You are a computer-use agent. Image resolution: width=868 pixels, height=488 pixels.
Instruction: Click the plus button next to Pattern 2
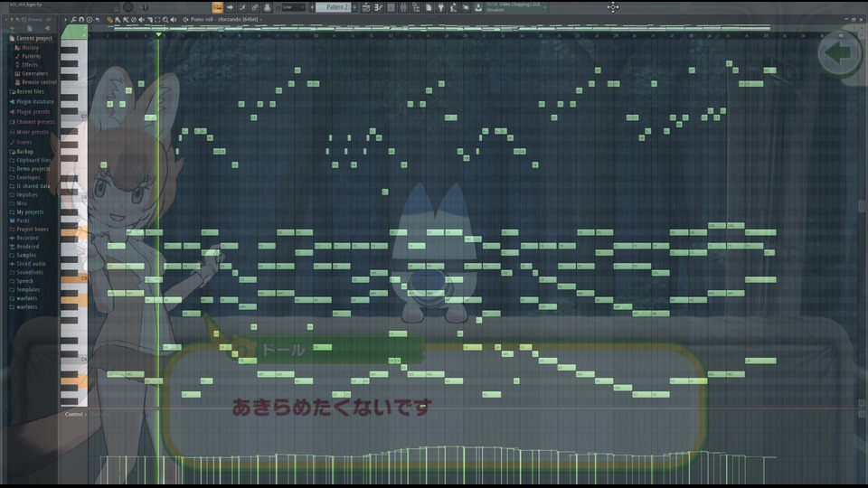coord(354,7)
